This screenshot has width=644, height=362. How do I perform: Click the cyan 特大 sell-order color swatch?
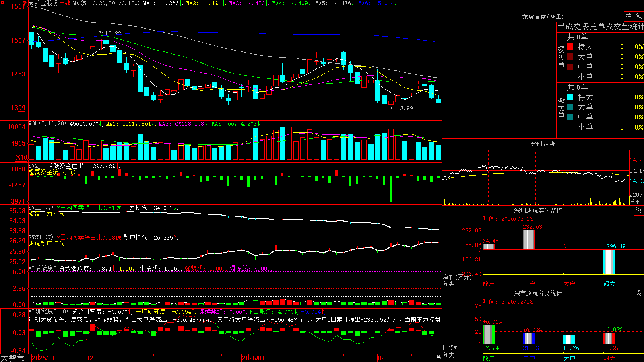pos(570,97)
